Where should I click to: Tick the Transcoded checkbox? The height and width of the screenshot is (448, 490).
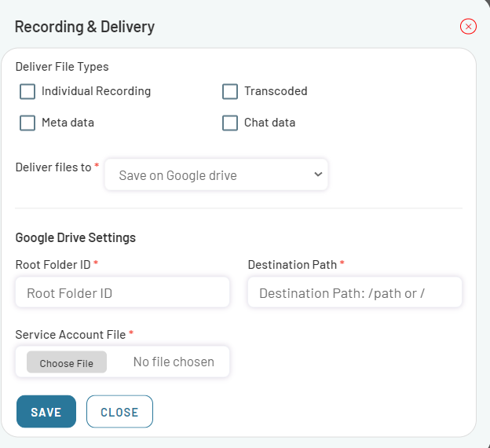230,91
